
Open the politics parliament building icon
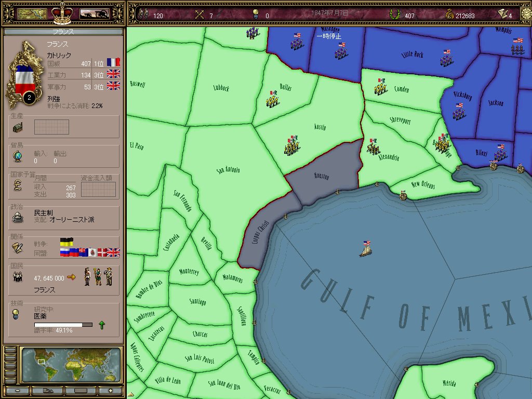[18, 217]
